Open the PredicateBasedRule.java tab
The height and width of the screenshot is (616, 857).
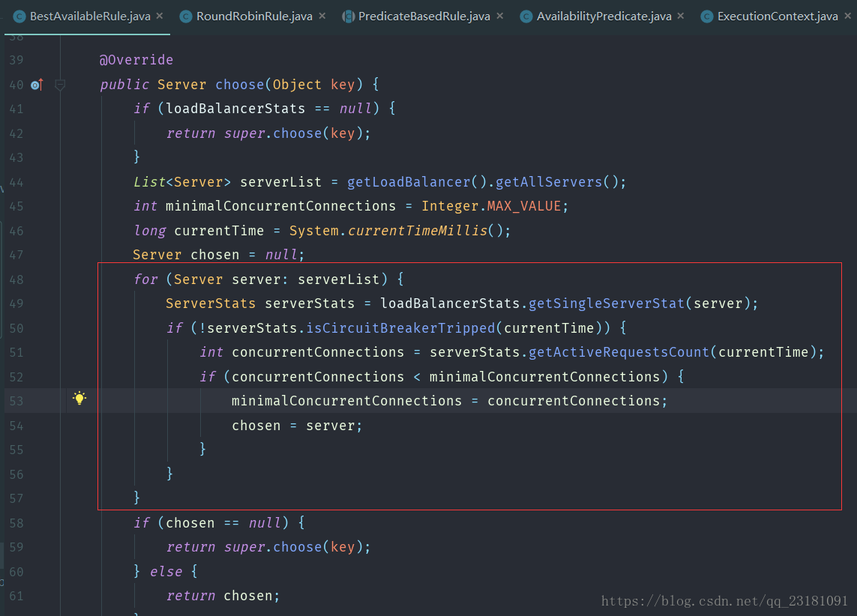click(x=424, y=16)
